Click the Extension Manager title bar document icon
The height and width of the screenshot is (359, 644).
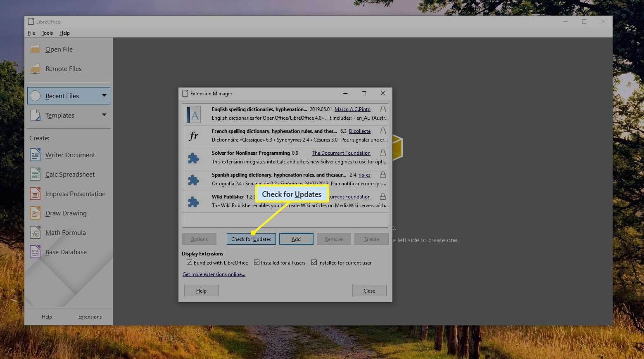click(185, 93)
